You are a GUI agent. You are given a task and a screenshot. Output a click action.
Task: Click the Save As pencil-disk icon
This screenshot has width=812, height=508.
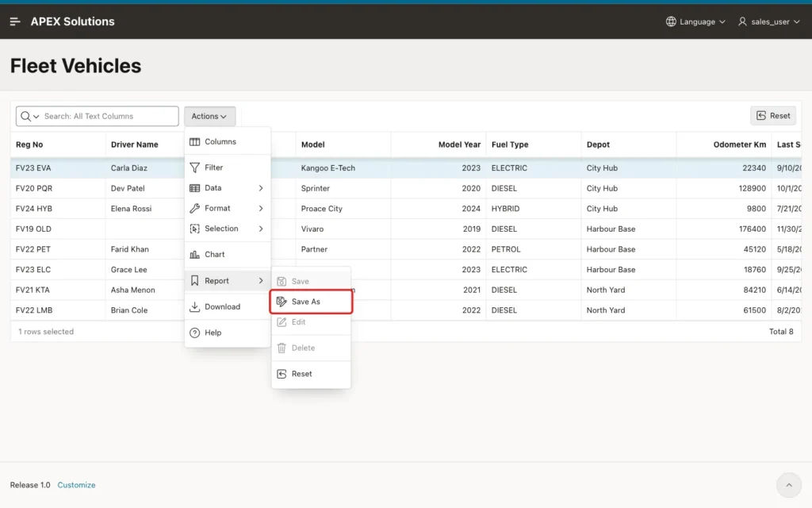tap(282, 302)
